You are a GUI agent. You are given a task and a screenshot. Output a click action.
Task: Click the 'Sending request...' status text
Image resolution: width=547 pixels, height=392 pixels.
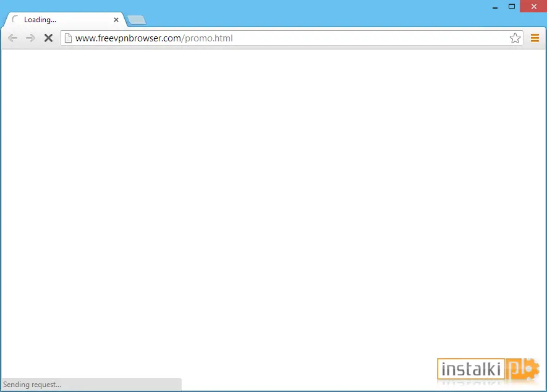32,385
